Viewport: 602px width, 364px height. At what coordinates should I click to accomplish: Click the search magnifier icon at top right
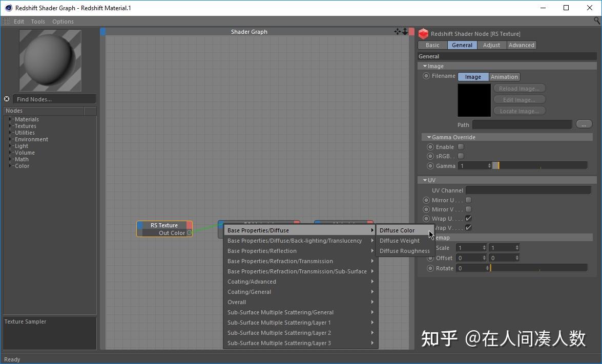[x=596, y=21]
